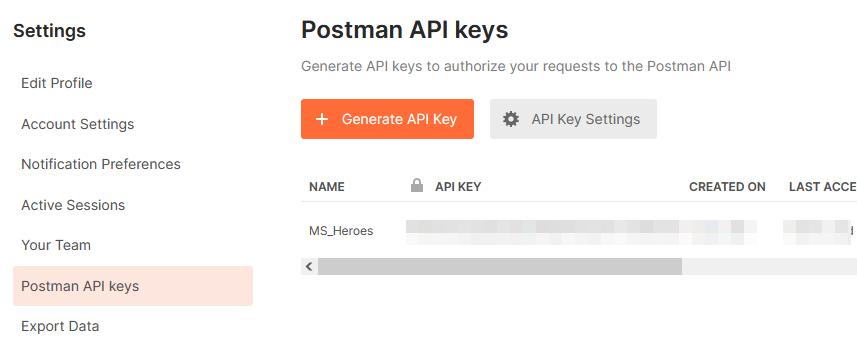The image size is (857, 360).
Task: Select the MS_Heroes key name
Action: pos(341,231)
